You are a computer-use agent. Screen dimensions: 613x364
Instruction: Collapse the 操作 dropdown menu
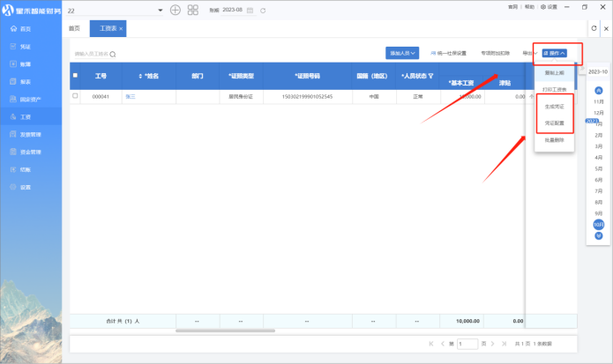554,53
